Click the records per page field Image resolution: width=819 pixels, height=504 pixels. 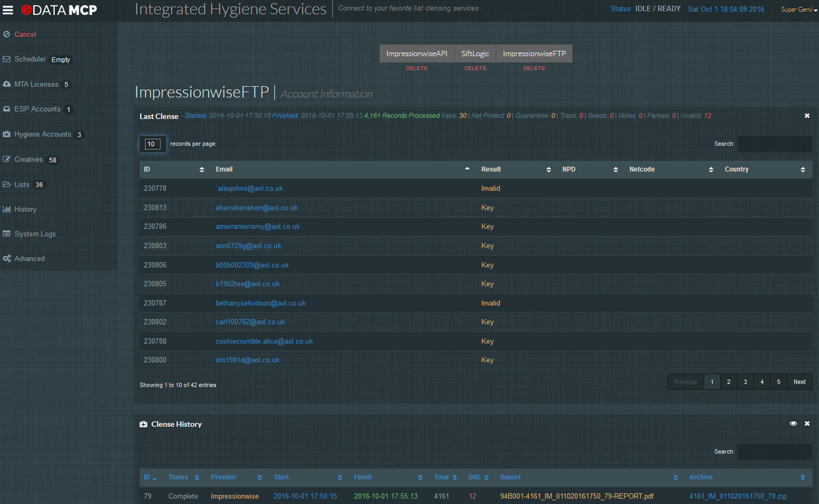(152, 144)
